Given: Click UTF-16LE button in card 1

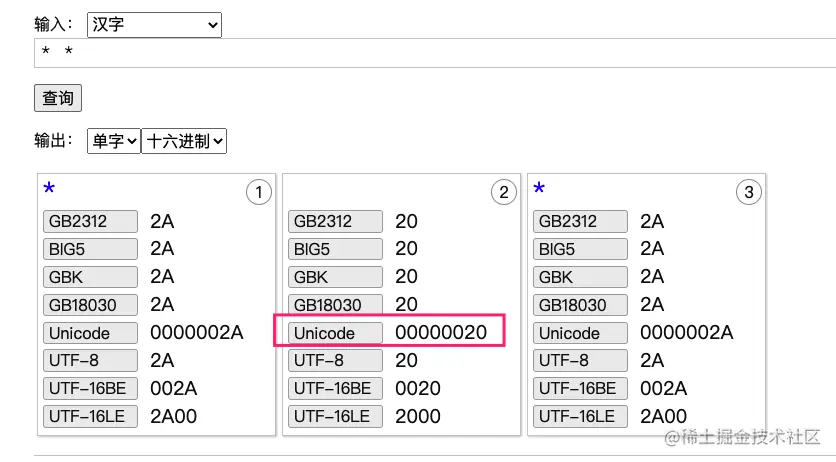Looking at the screenshot, I should 90,416.
